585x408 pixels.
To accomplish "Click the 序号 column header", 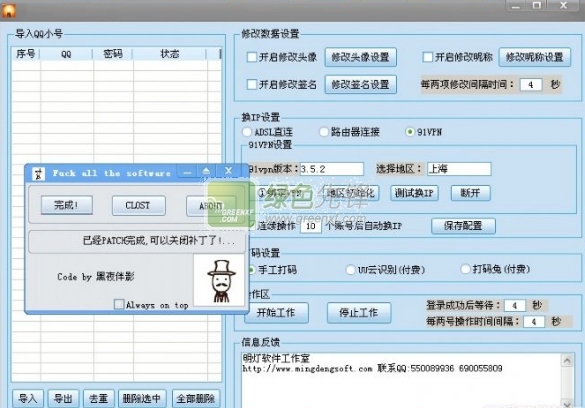I will tap(25, 54).
